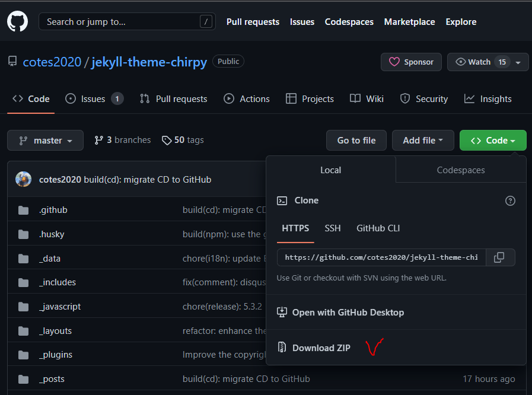Screen dimensions: 532x395
Task: Open the _javascript folder
Action: 60,307
